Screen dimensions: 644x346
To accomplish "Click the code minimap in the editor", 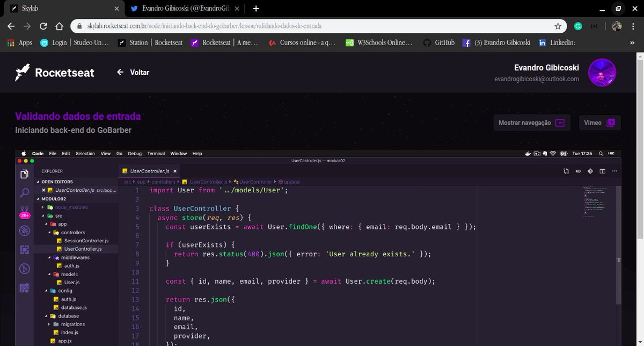I will [594, 201].
